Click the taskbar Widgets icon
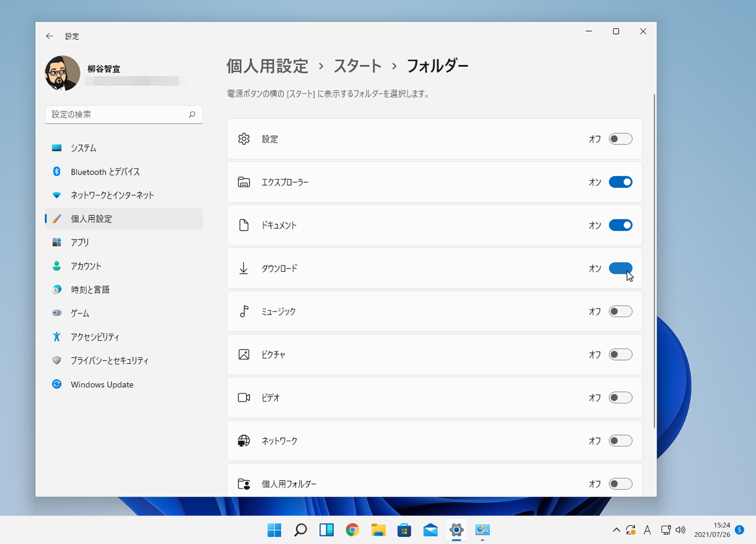 (326, 530)
